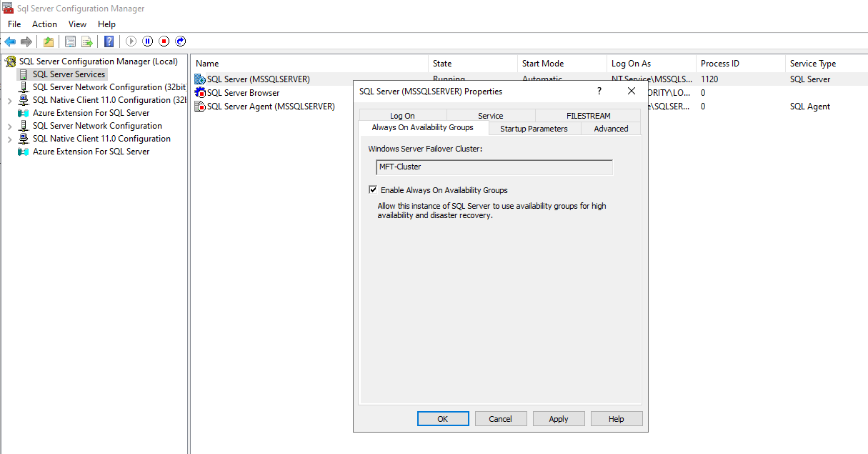Screen dimensions: 868x454
Task: Open the Help menu
Action: (106, 24)
